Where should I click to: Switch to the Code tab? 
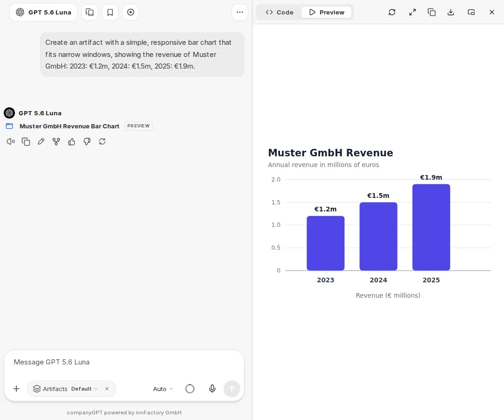[x=280, y=12]
